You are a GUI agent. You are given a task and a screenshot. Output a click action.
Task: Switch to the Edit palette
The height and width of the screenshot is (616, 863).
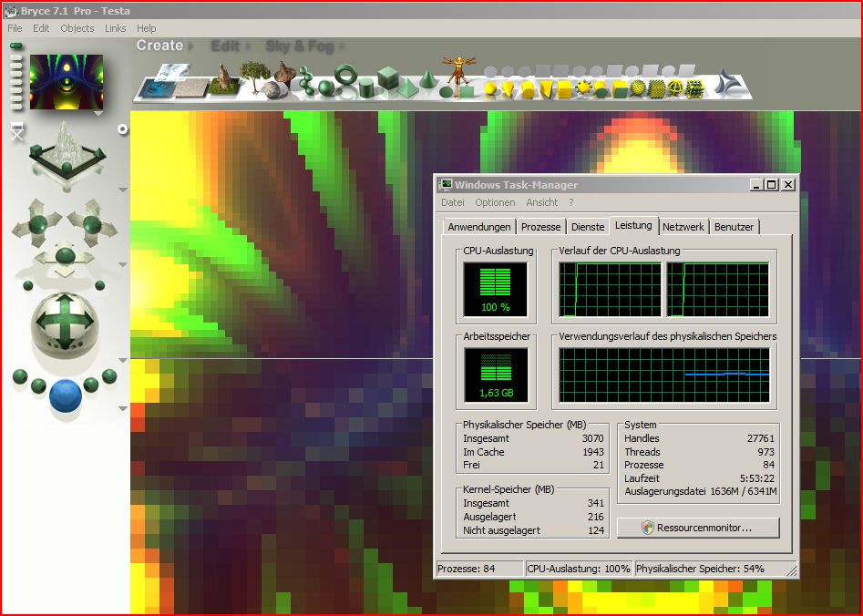click(x=225, y=46)
